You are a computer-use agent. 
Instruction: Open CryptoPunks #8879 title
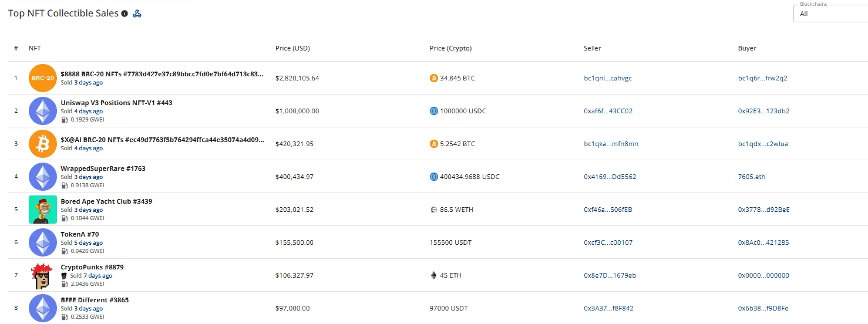(x=92, y=267)
